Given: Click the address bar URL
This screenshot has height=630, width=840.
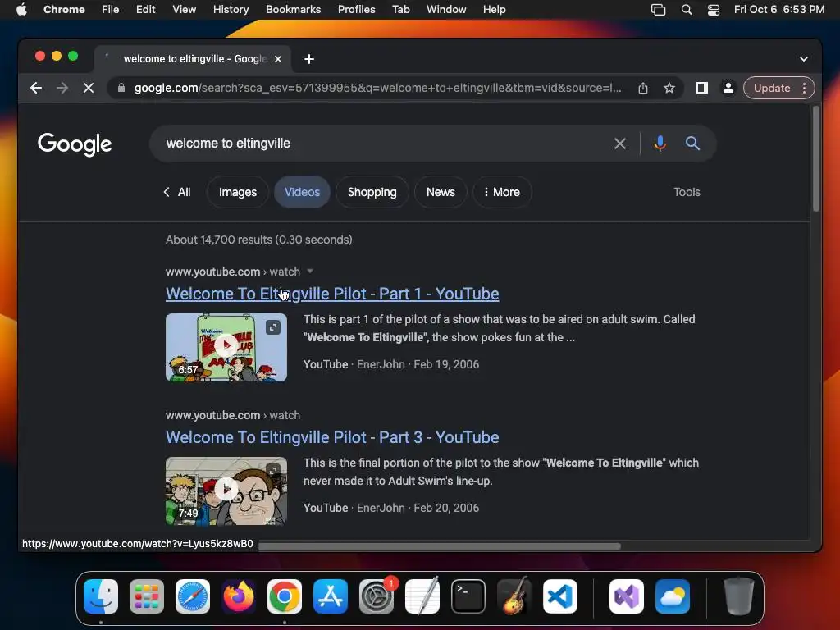Looking at the screenshot, I should [x=377, y=88].
